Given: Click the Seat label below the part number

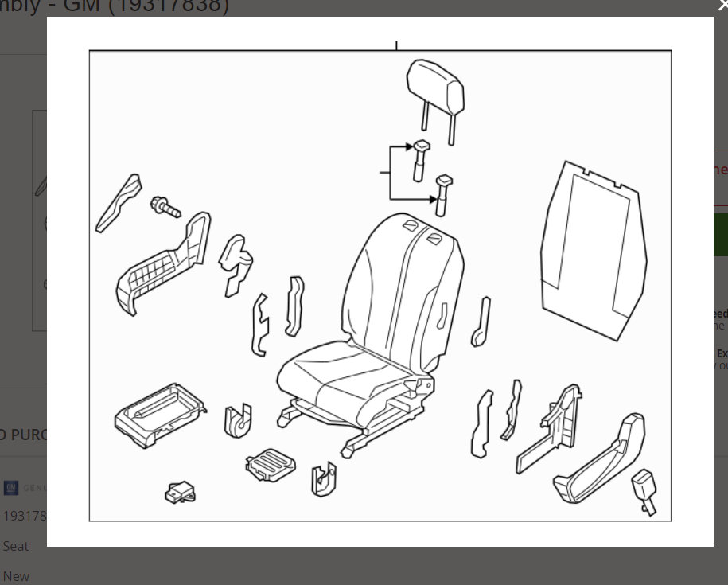Looking at the screenshot, I should (x=15, y=546).
